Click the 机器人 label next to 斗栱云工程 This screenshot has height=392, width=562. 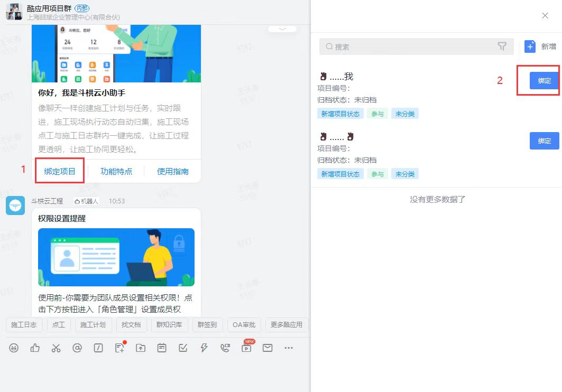tap(86, 201)
